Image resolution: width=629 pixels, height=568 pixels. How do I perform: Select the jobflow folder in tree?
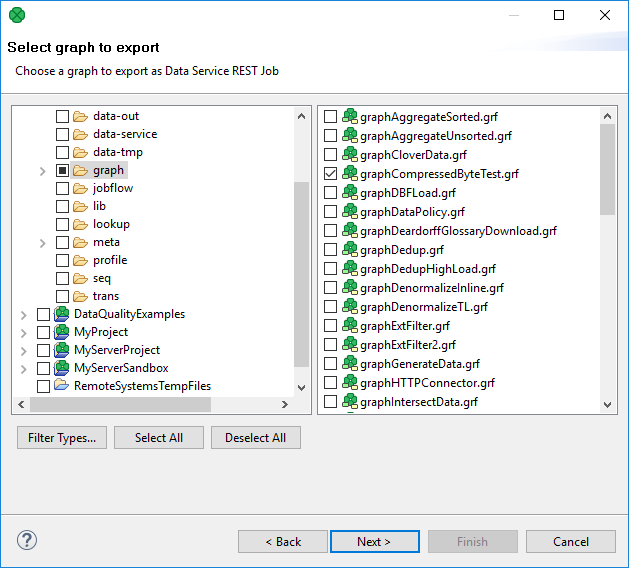tap(112, 188)
